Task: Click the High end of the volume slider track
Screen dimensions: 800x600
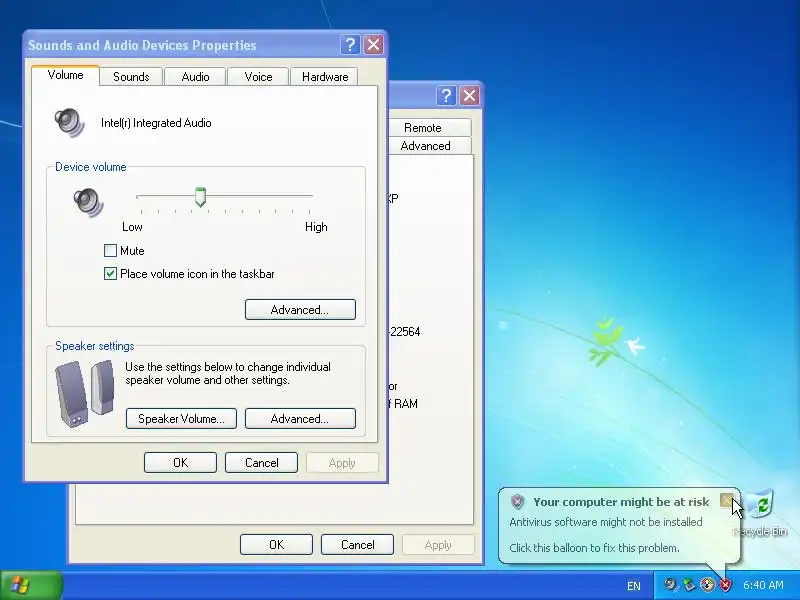Action: point(309,196)
